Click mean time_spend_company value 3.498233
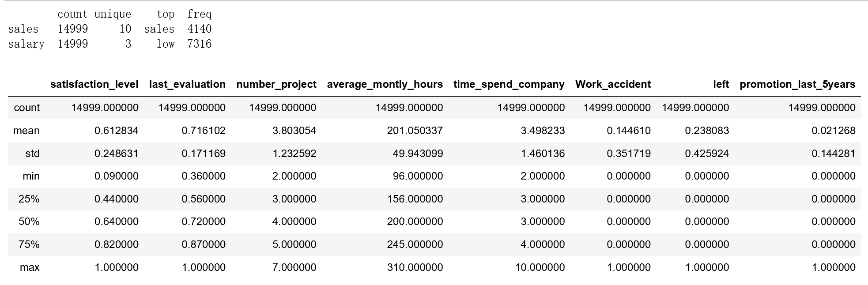The image size is (868, 285). point(543,131)
